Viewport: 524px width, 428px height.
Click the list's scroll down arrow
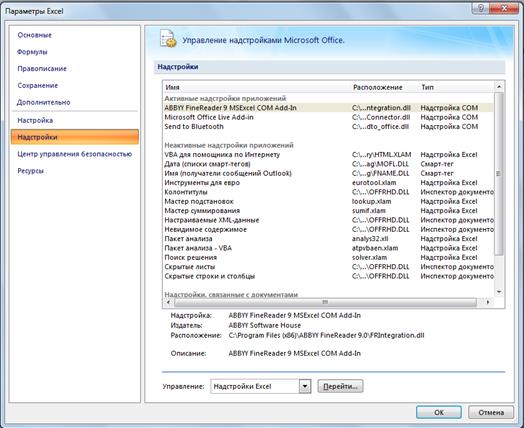click(x=499, y=292)
